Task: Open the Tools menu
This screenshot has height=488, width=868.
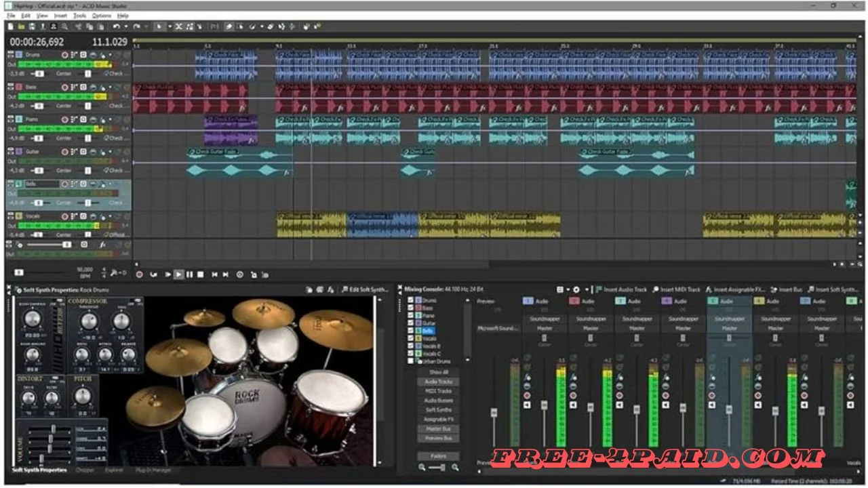Action: click(80, 15)
